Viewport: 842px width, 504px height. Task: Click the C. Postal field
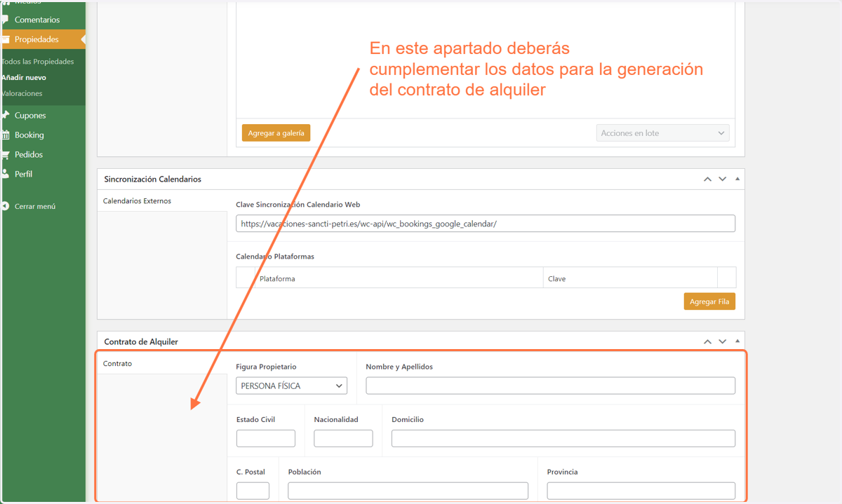pyautogui.click(x=253, y=491)
